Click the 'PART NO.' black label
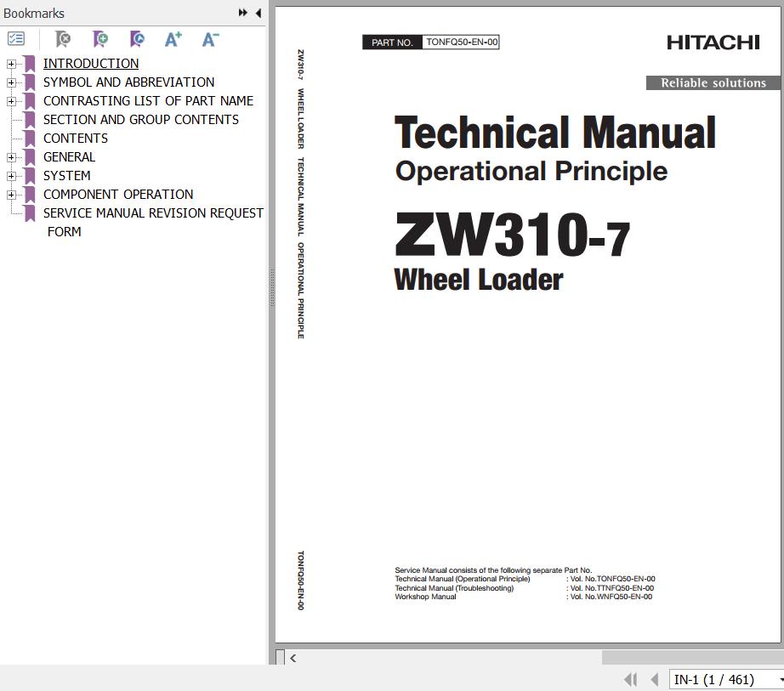 click(393, 42)
